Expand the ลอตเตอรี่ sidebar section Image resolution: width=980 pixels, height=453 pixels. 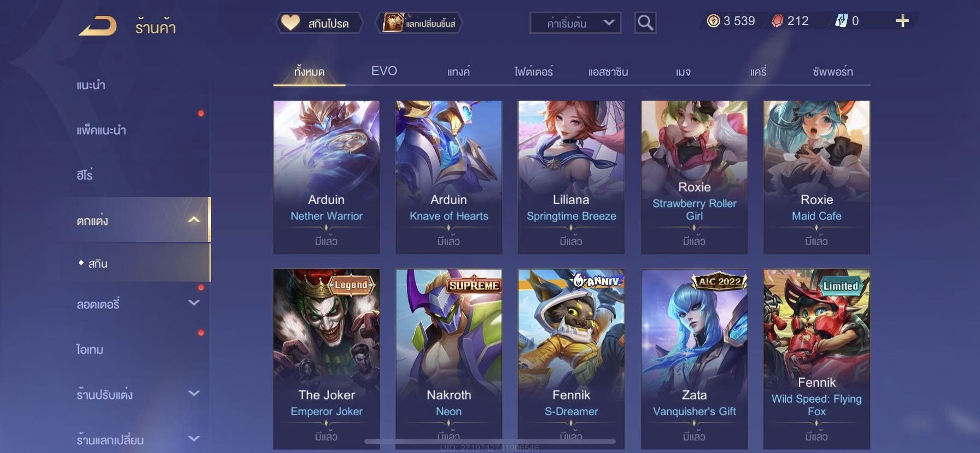click(x=194, y=303)
